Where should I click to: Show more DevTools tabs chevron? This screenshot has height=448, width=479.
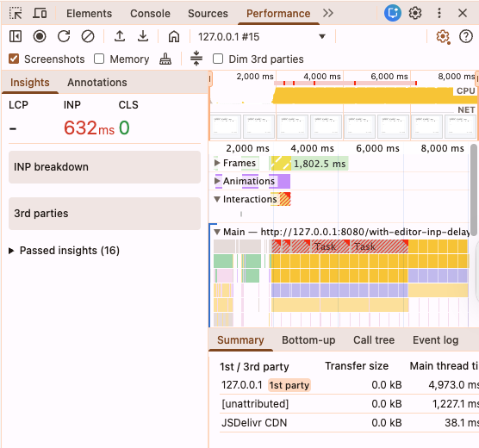tap(328, 13)
